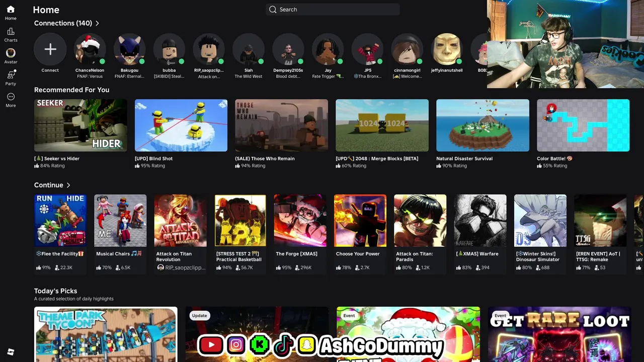Open ChanceNelson's avatar in Connections
644x362 pixels.
90,49
